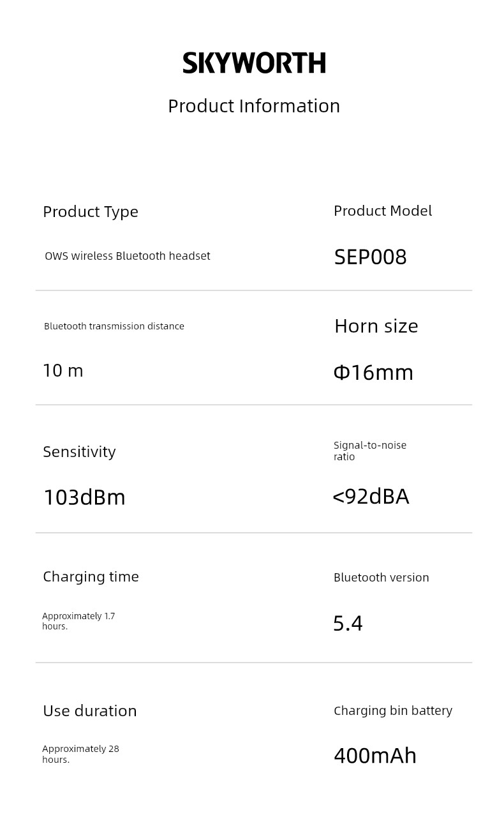Click the Use duration label
The height and width of the screenshot is (819, 504).
coord(89,711)
